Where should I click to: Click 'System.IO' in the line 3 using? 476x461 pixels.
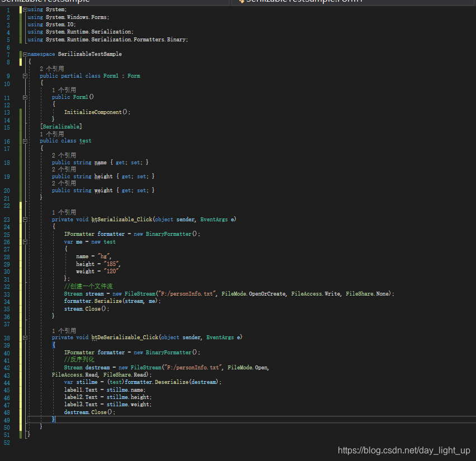click(59, 25)
